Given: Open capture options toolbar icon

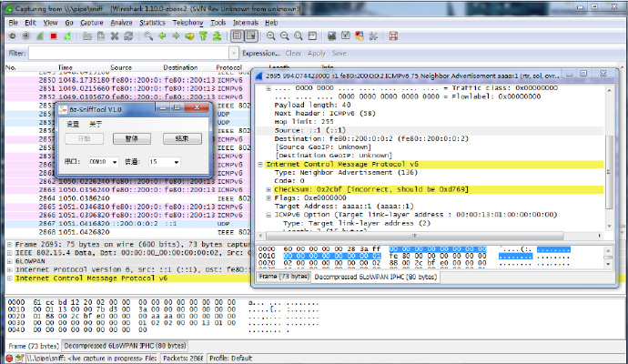Looking at the screenshot, I should click(26, 36).
